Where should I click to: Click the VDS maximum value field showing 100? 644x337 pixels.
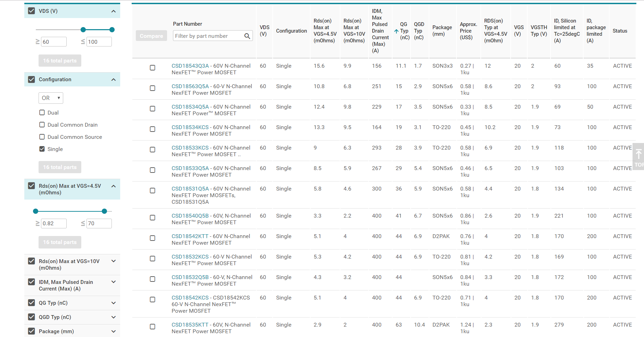pos(99,42)
